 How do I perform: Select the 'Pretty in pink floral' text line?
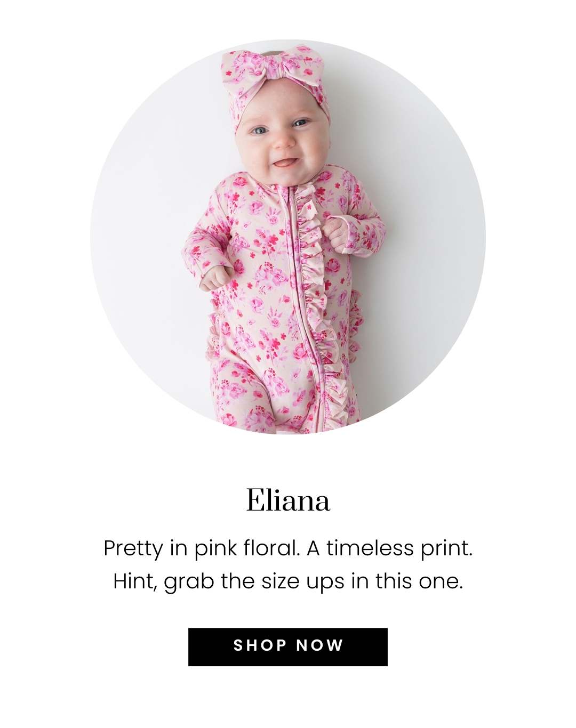coord(288,548)
